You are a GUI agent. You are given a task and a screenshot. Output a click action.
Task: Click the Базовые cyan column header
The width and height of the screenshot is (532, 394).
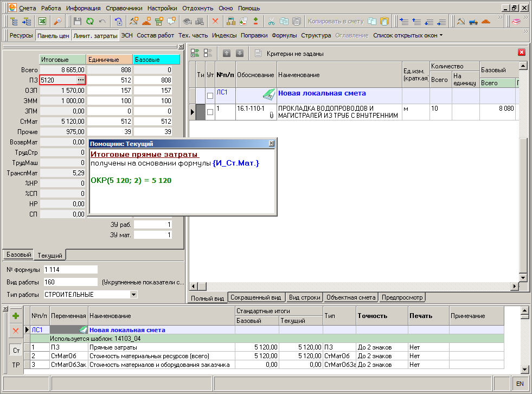(156, 60)
